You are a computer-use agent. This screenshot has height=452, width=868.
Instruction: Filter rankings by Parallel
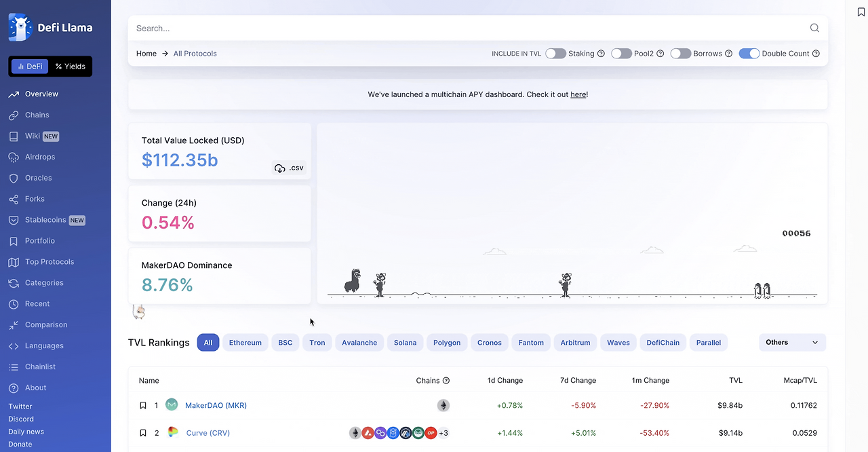click(709, 343)
